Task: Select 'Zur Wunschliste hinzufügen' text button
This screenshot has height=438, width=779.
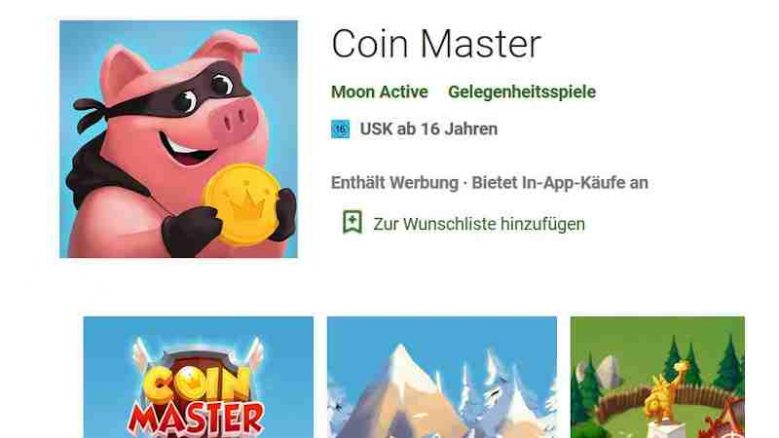Action: pos(479,224)
